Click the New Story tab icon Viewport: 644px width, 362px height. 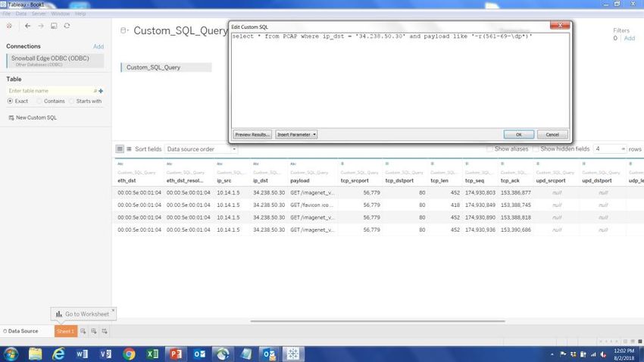(105, 331)
